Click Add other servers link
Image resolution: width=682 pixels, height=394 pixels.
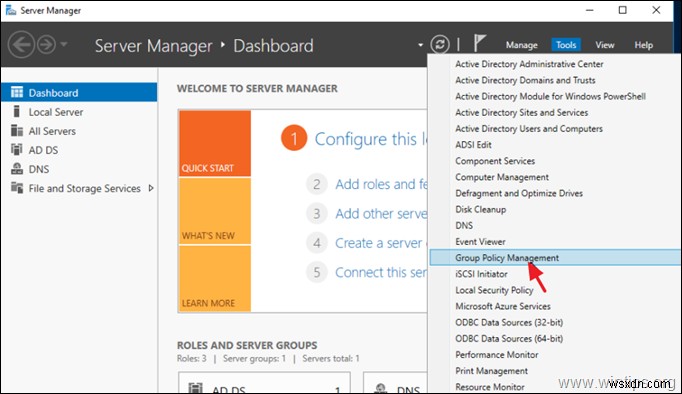pos(381,214)
